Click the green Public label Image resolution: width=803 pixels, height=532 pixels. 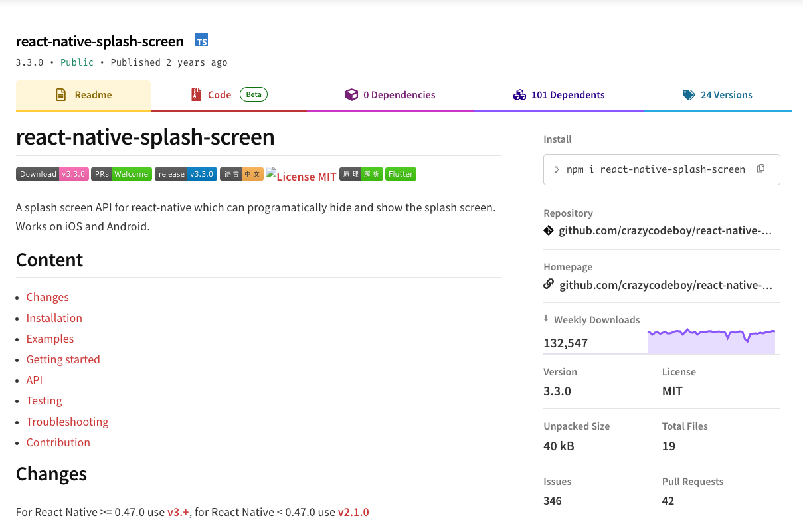pyautogui.click(x=77, y=62)
